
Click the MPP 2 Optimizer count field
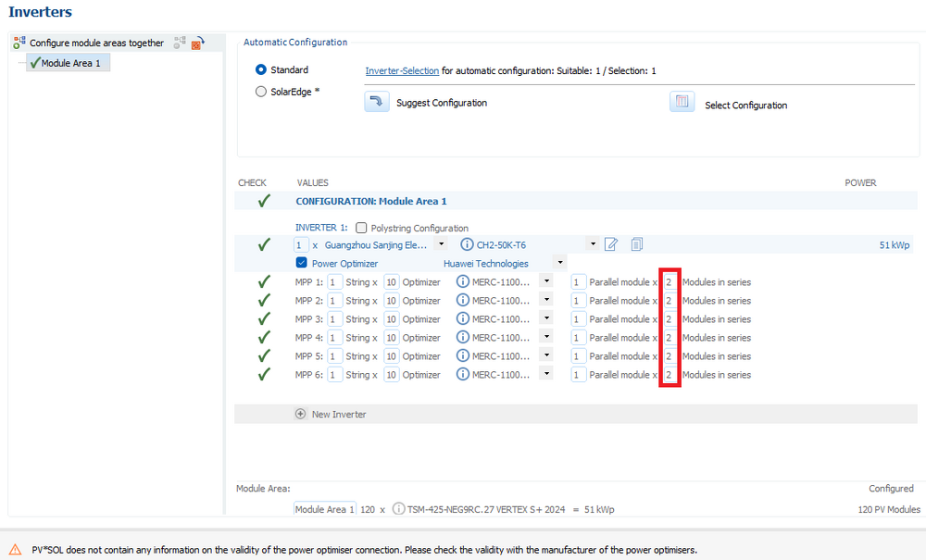392,300
